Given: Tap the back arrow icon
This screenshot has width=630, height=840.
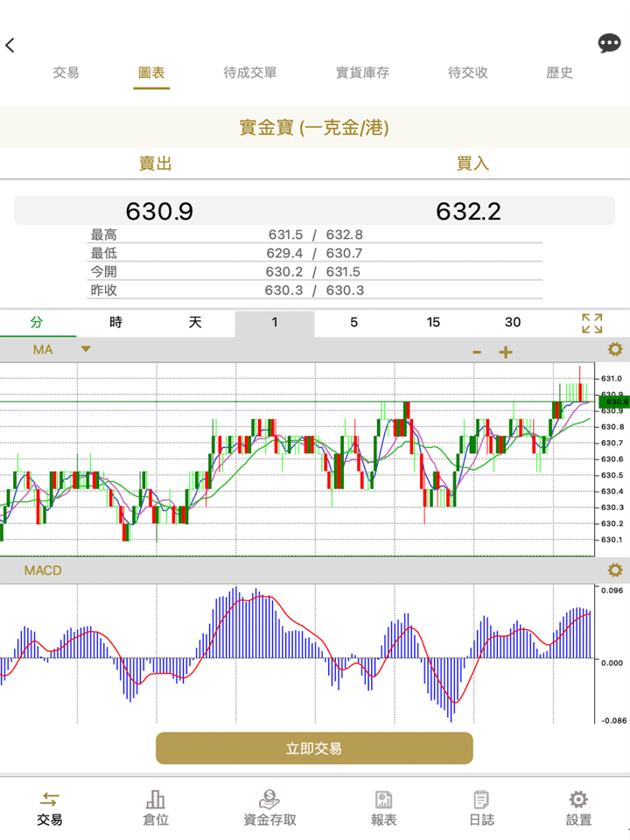Looking at the screenshot, I should [x=10, y=45].
